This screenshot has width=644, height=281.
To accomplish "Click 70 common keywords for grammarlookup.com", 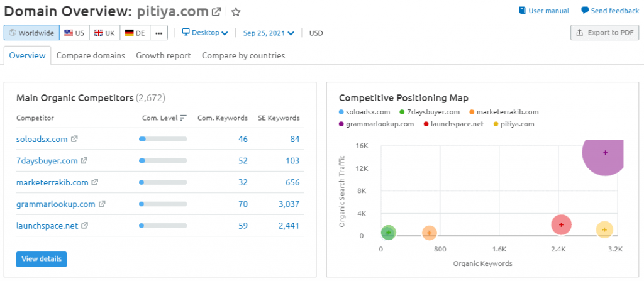I will coord(243,204).
